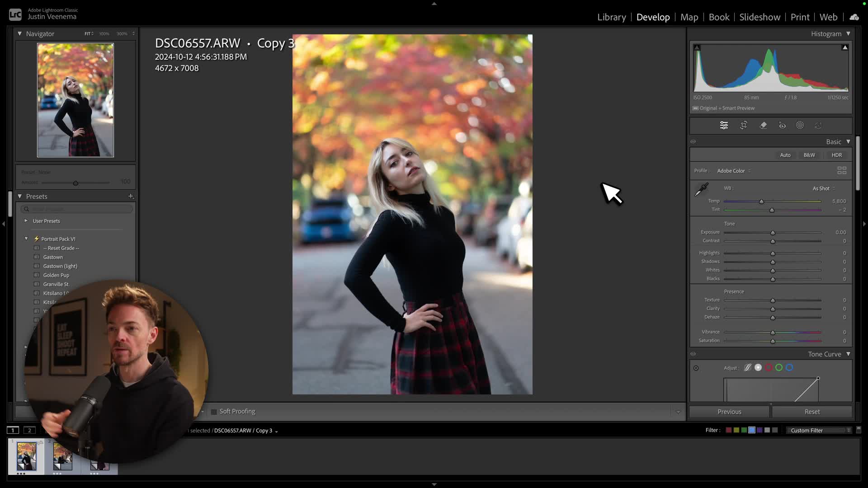Image resolution: width=868 pixels, height=488 pixels.
Task: Switch to the Library module
Action: click(x=612, y=17)
